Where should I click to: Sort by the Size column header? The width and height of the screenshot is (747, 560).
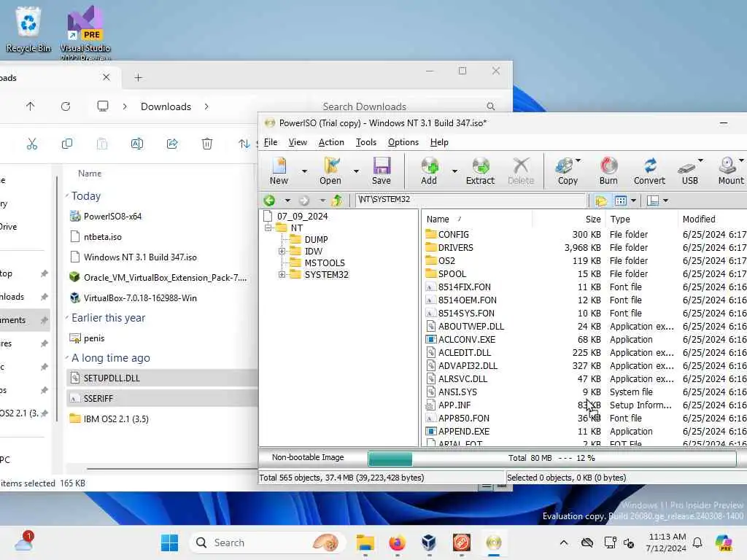[x=568, y=219]
